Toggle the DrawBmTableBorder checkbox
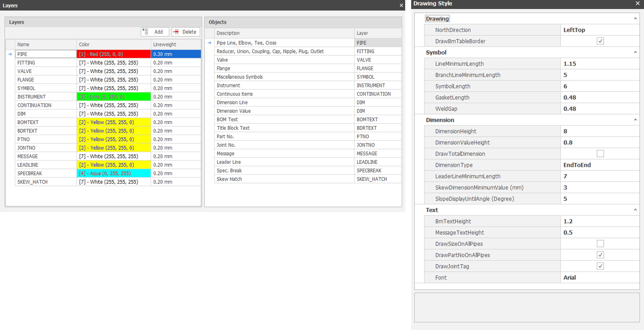The image size is (644, 330). point(600,41)
